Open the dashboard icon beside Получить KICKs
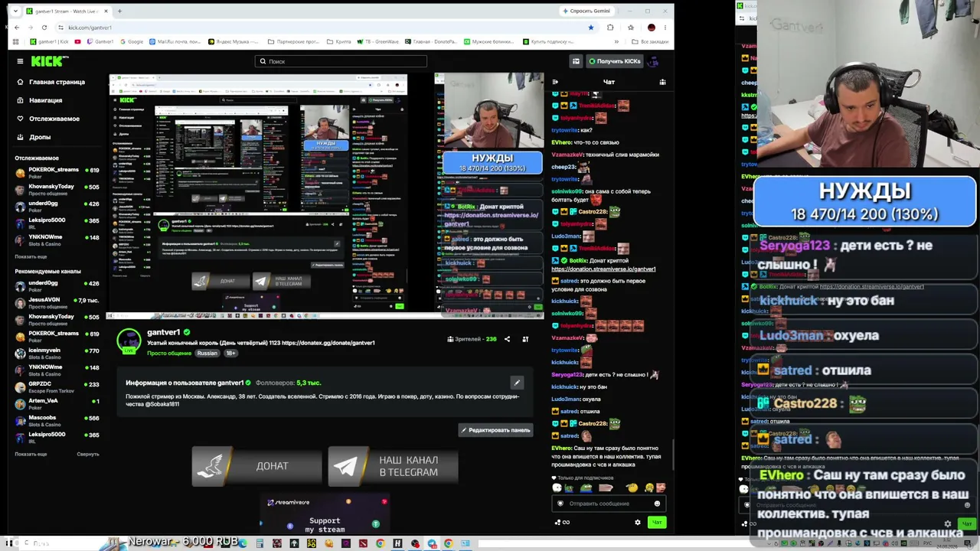Image resolution: width=980 pixels, height=551 pixels. (576, 61)
